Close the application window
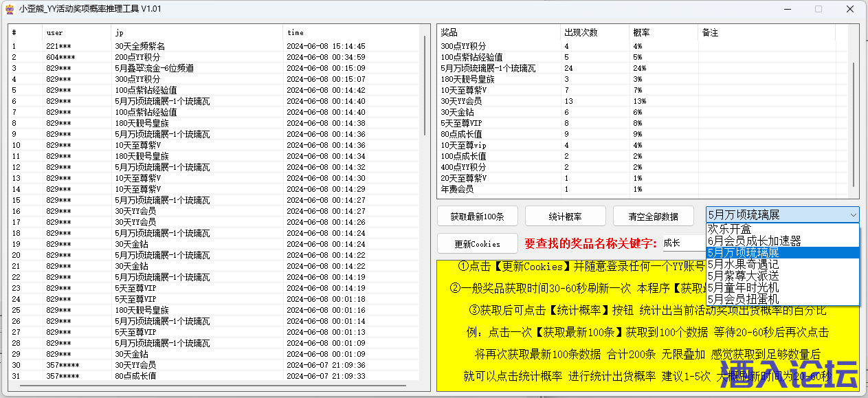 (x=849, y=9)
